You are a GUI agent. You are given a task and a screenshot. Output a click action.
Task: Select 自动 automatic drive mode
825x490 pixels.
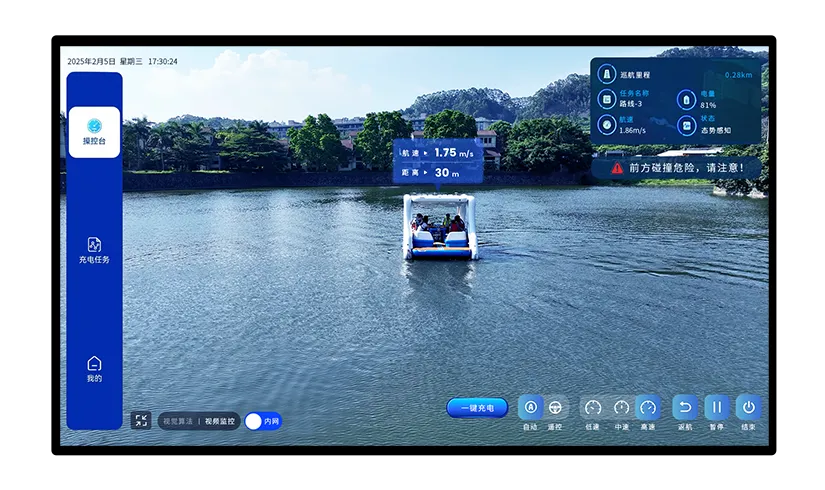(x=530, y=407)
